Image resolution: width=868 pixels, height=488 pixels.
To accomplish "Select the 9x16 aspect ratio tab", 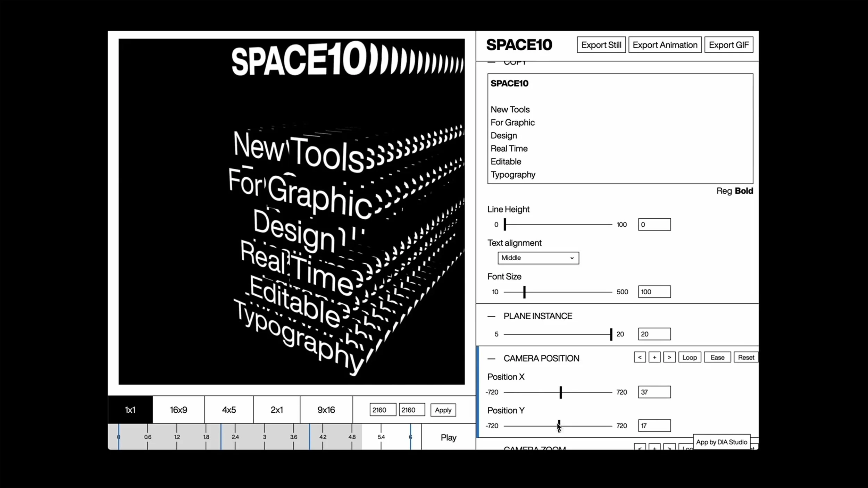I will tap(326, 410).
